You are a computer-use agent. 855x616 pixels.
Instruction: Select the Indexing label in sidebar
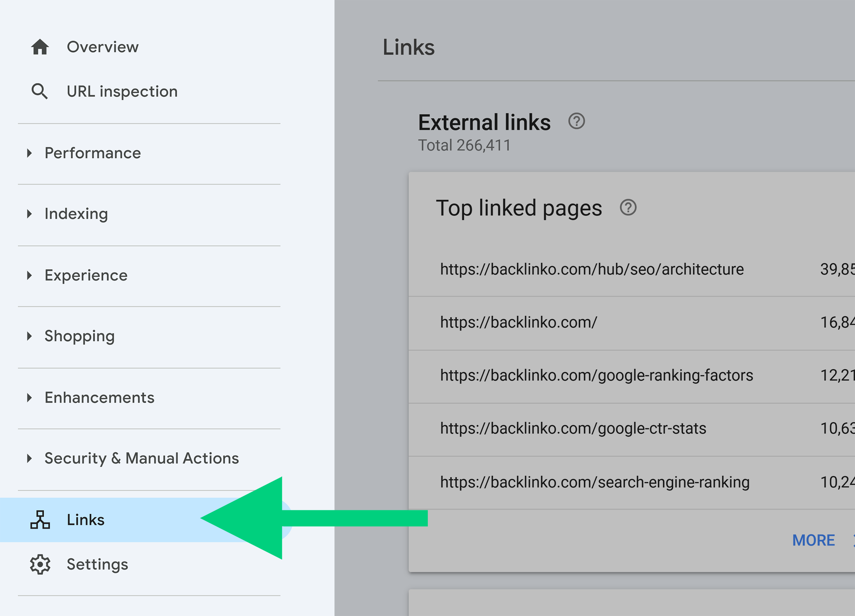tap(76, 214)
